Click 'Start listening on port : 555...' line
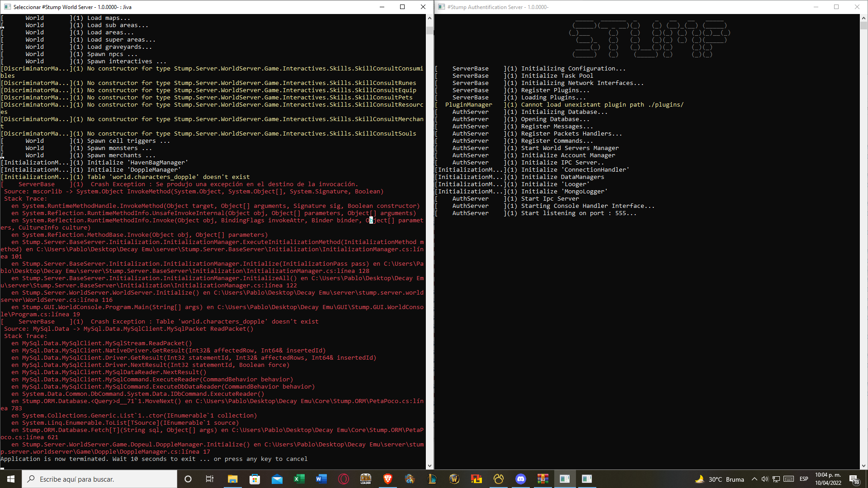This screenshot has height=488, width=868. click(536, 213)
